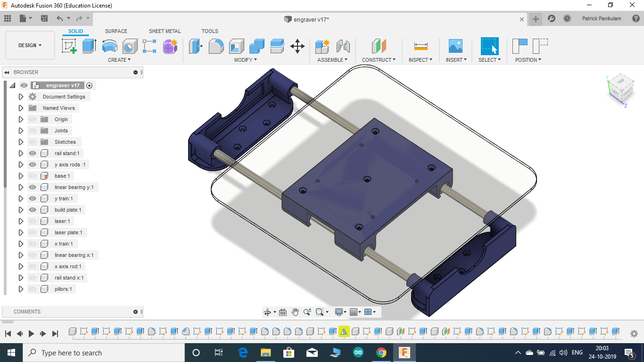Open Chrome from the taskbar
This screenshot has height=362, width=644.
click(381, 353)
